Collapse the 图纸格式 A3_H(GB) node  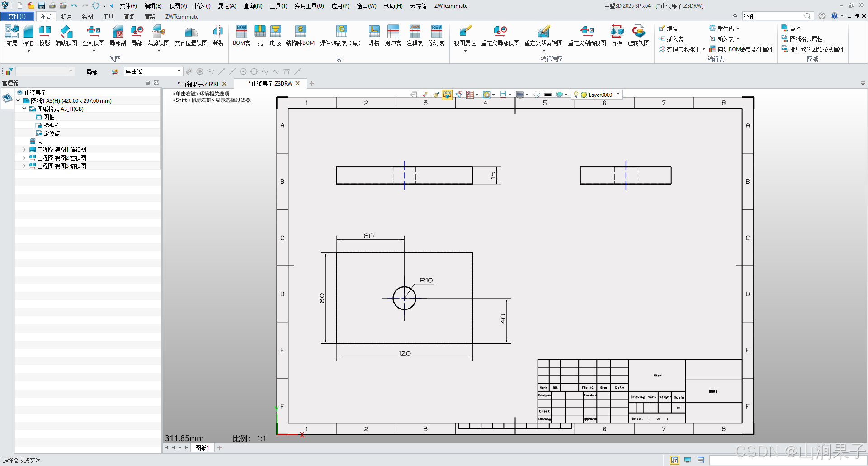pyautogui.click(x=24, y=109)
